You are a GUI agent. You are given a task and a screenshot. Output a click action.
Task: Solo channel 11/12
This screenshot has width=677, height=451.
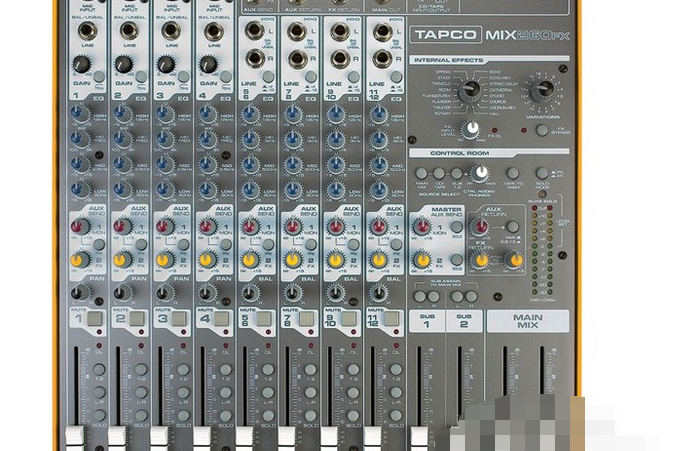(x=396, y=415)
